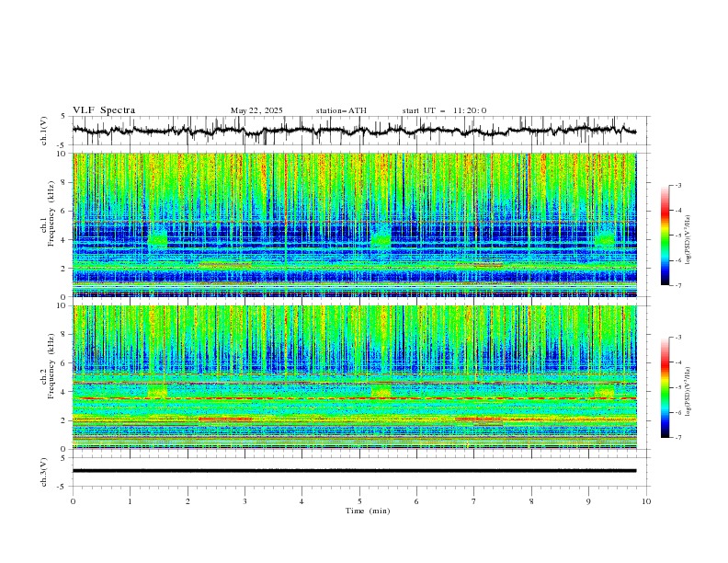Screen dimensions: 728x563
Task: Click the "start UT = 11:20:0" header text
Action: coord(444,110)
